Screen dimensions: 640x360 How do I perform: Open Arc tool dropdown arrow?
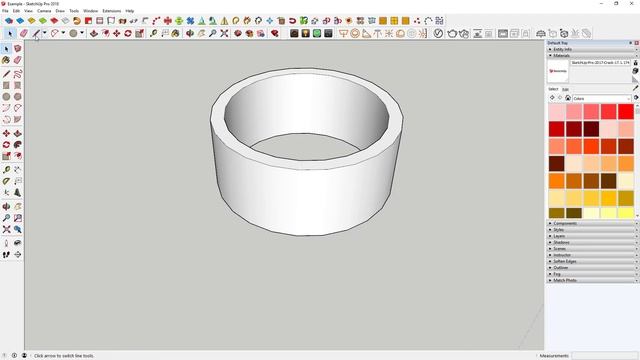[x=63, y=33]
